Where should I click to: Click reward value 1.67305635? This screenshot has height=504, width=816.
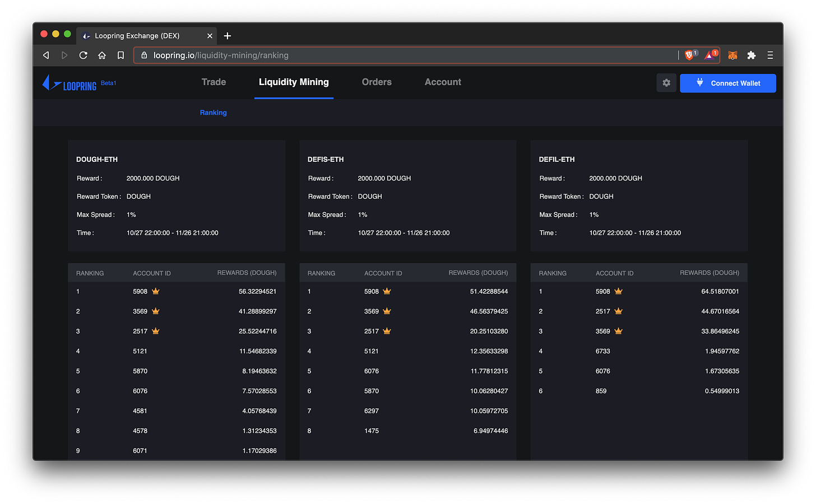(722, 371)
